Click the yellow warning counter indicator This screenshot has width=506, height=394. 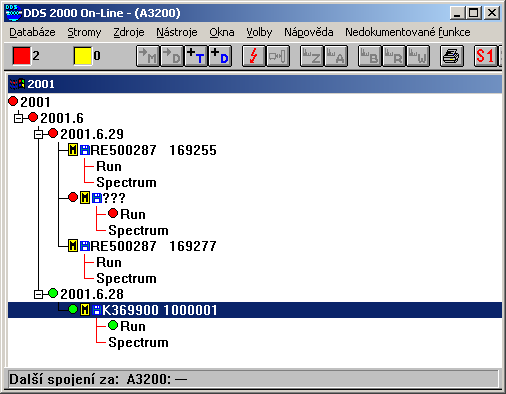pos(83,56)
